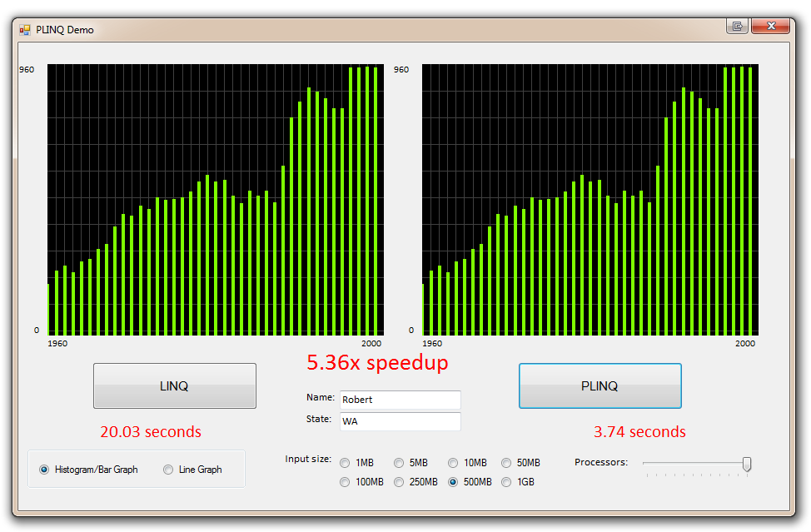Image resolution: width=811 pixels, height=532 pixels.
Task: Click the PLINQ Demo title bar app icon
Action: point(25,30)
